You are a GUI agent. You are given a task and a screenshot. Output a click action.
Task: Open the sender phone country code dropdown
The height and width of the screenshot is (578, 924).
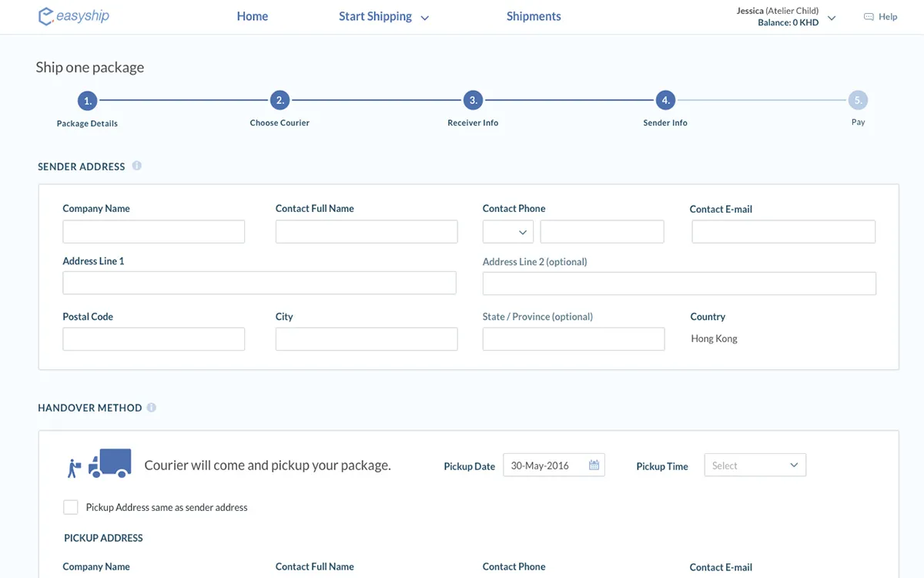[508, 232]
